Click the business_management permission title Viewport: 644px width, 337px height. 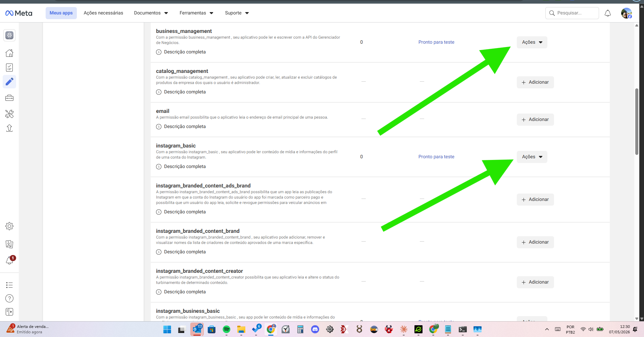(x=184, y=31)
